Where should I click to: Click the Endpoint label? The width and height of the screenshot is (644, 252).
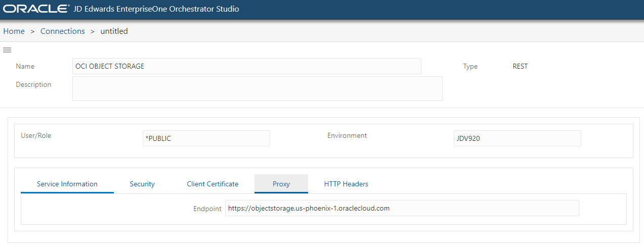pos(207,209)
